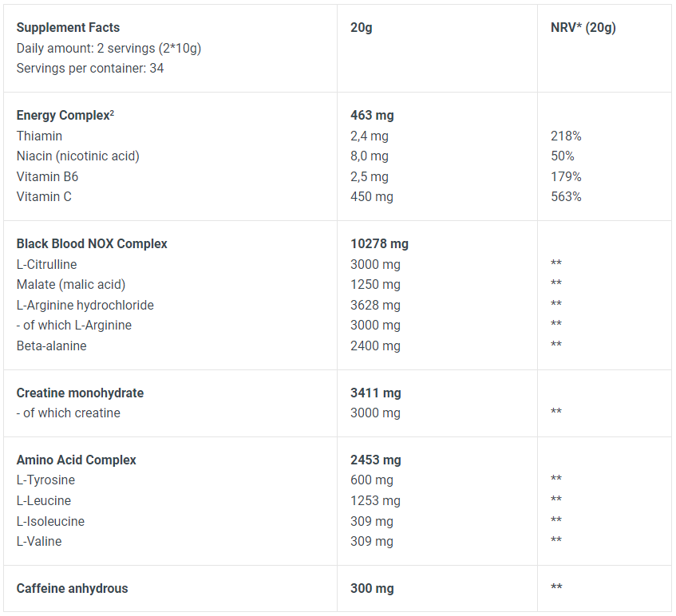The height and width of the screenshot is (616, 676).
Task: Click the 10278 mg total amount
Action: tap(379, 244)
